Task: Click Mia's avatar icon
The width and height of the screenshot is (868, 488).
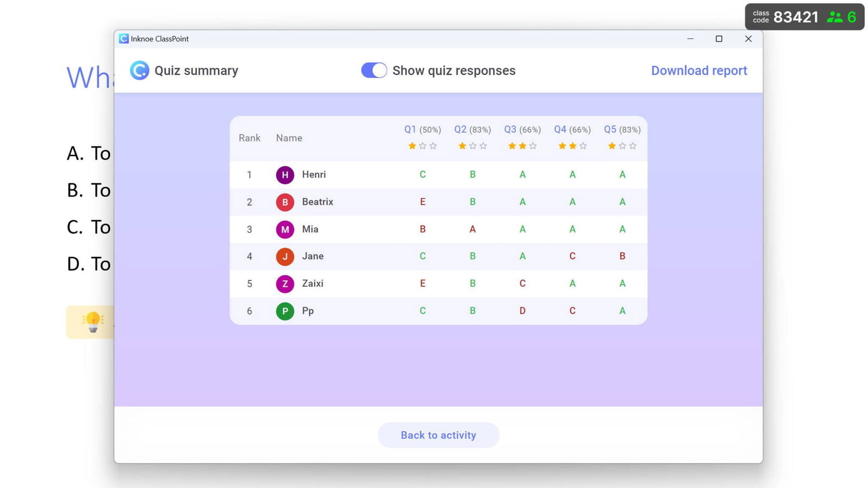Action: coord(284,229)
